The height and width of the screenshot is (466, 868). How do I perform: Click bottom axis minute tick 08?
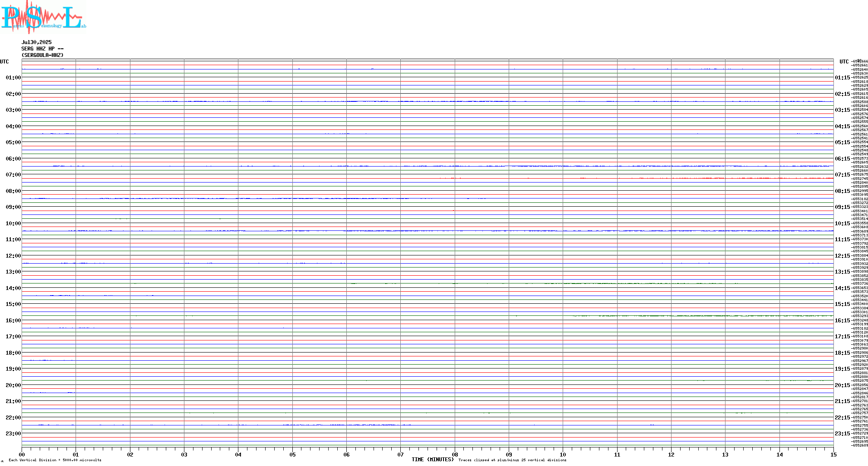click(x=455, y=454)
